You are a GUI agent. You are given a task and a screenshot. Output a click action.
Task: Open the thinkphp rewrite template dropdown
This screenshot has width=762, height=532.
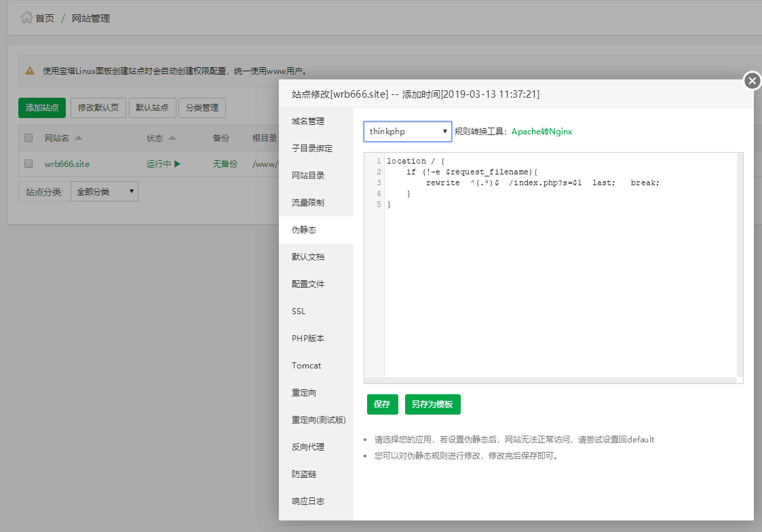pyautogui.click(x=408, y=132)
